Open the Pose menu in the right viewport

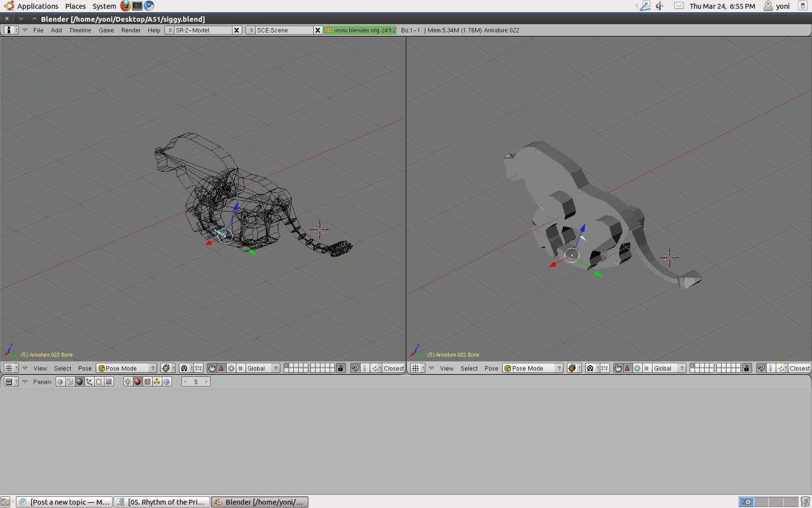point(491,368)
